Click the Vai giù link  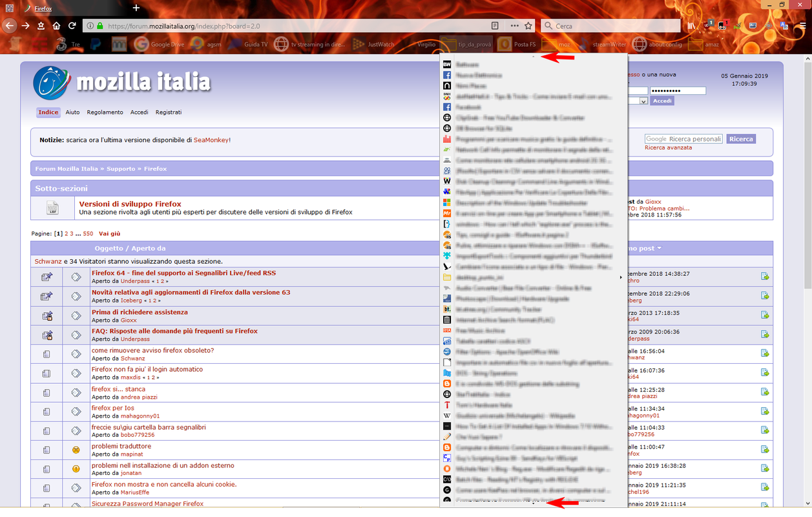pyautogui.click(x=109, y=233)
